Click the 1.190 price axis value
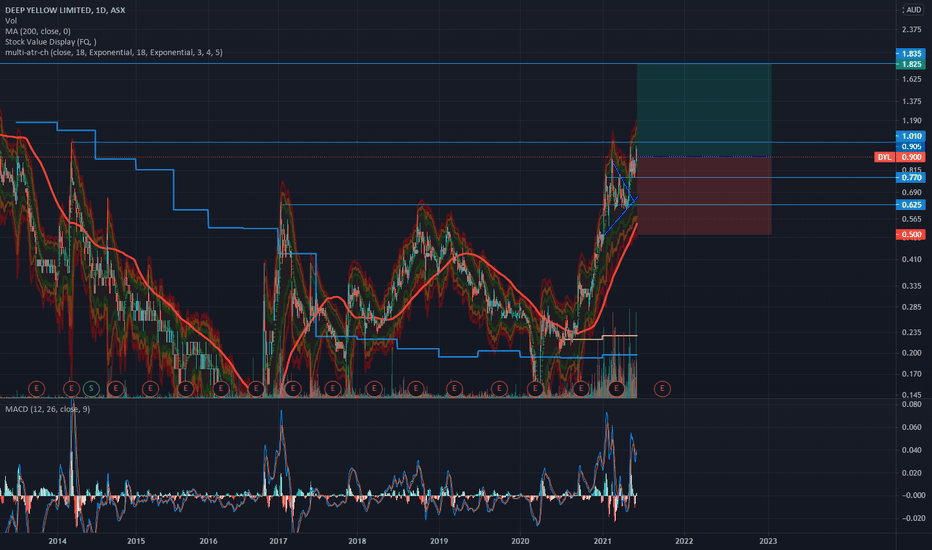This screenshot has width=932, height=550. (911, 121)
